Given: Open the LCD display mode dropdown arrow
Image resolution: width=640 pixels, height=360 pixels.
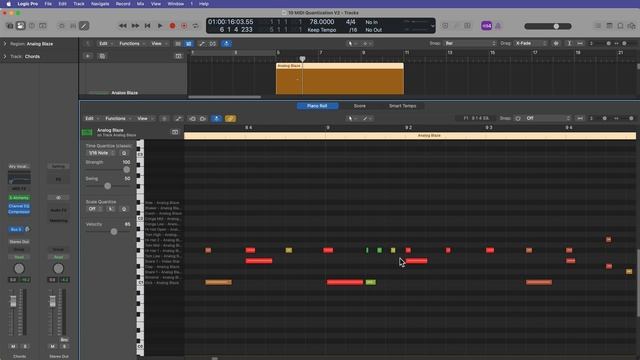Looking at the screenshot, I should (432, 26).
